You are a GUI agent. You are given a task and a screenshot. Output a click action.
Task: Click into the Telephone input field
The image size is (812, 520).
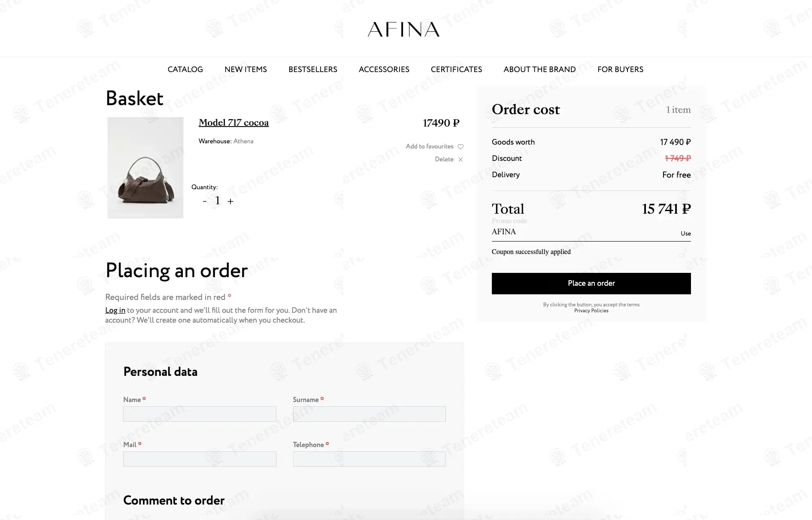click(x=369, y=459)
